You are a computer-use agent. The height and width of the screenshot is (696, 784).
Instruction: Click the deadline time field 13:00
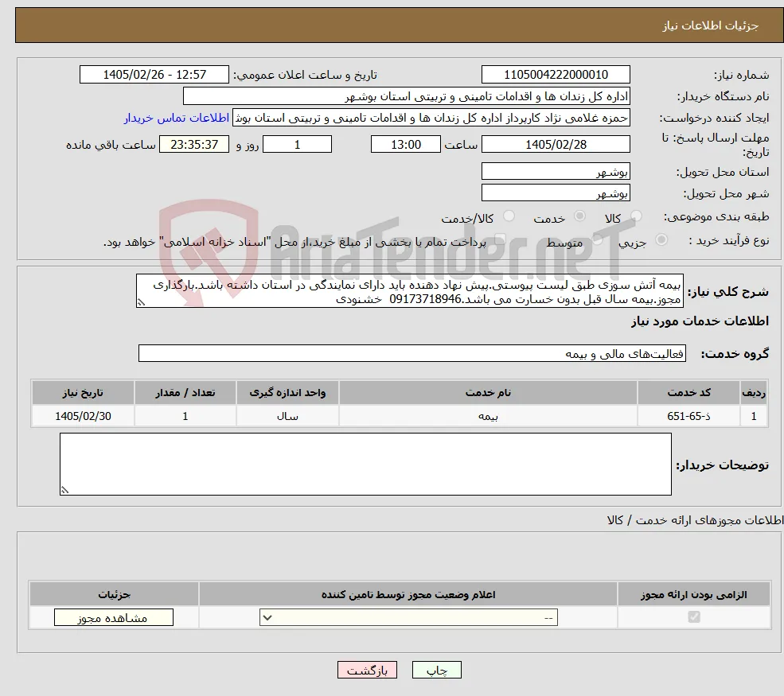pyautogui.click(x=405, y=145)
